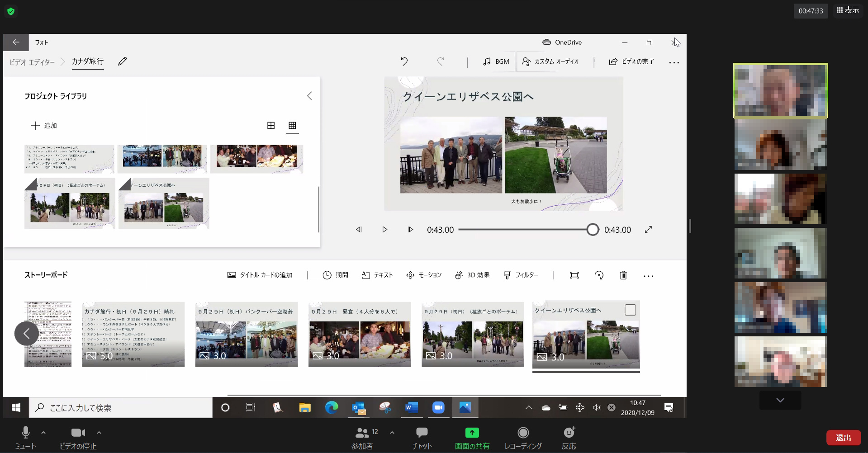This screenshot has width=868, height=453.
Task: Open storyboard more options menu
Action: tap(648, 276)
